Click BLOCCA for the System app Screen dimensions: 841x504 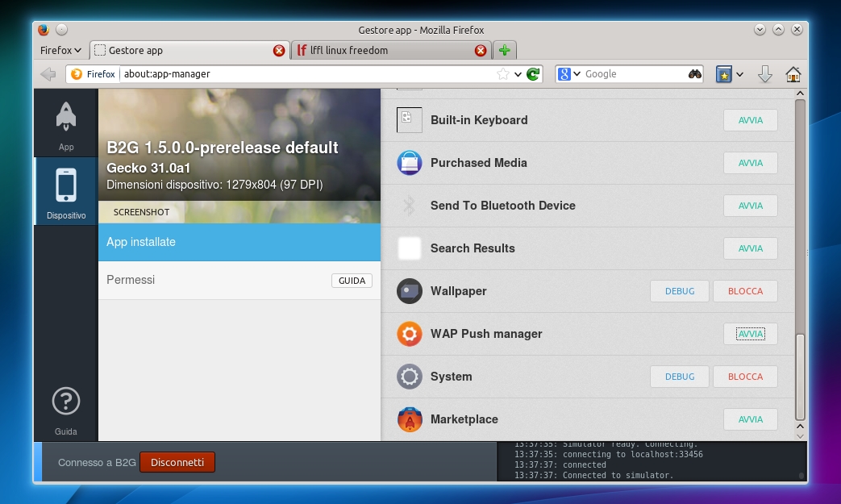pos(745,377)
